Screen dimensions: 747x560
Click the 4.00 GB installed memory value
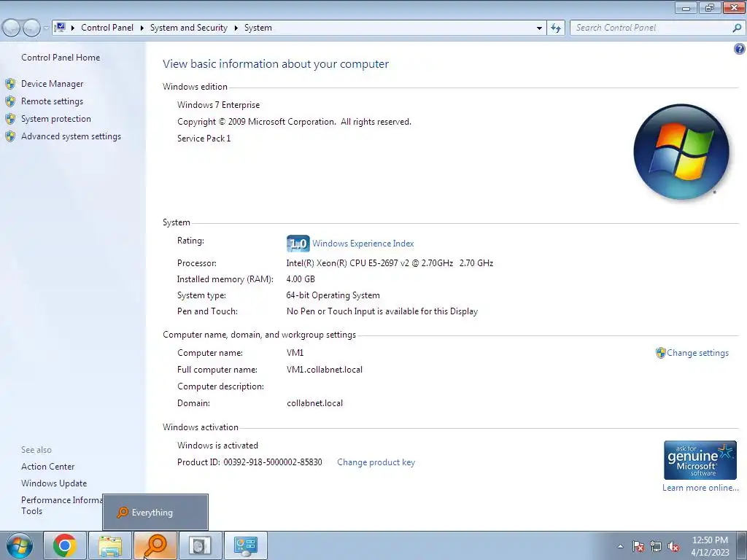(x=301, y=279)
